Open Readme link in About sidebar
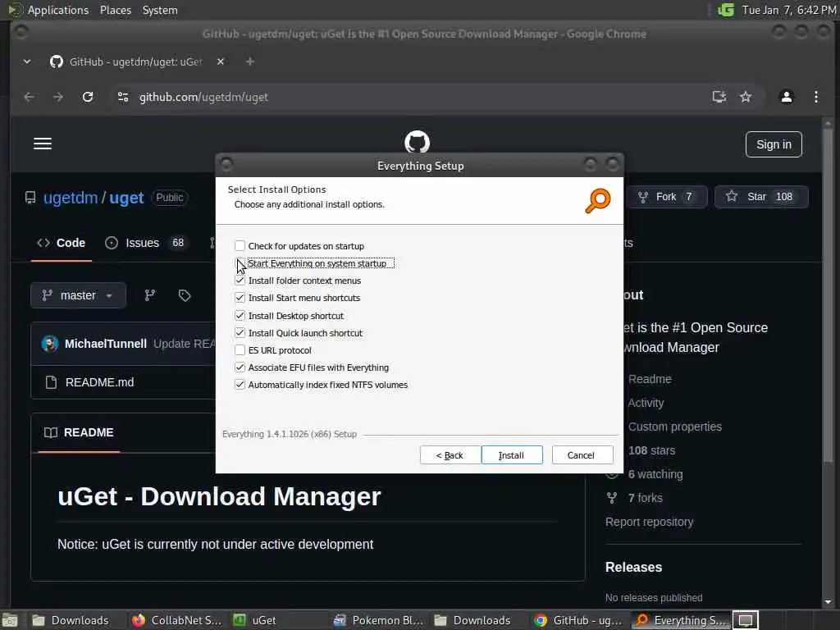The width and height of the screenshot is (840, 630). [x=650, y=379]
